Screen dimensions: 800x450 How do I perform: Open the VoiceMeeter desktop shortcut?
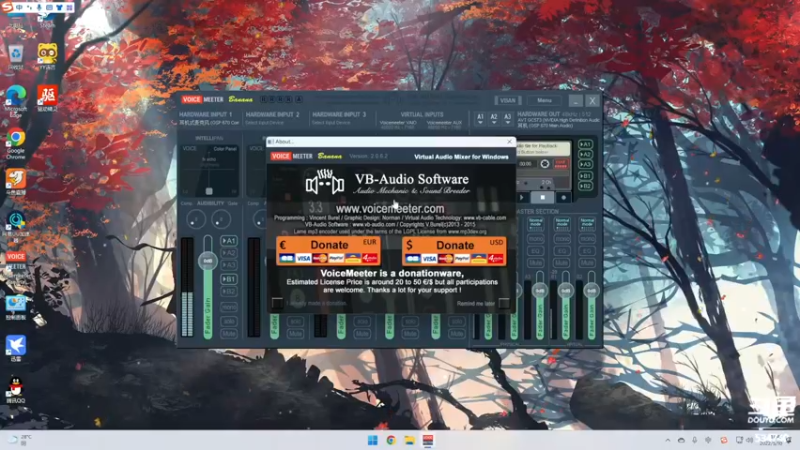[x=16, y=262]
